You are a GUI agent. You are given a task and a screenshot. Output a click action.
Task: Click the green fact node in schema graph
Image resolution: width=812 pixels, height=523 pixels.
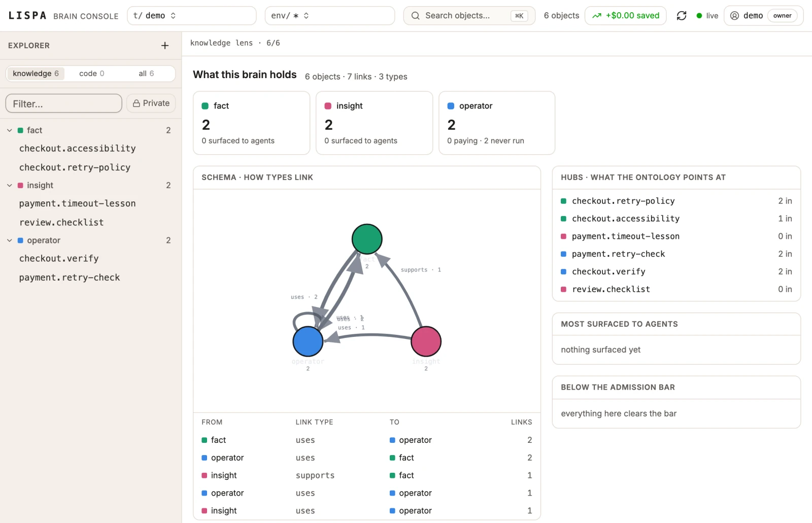click(367, 239)
